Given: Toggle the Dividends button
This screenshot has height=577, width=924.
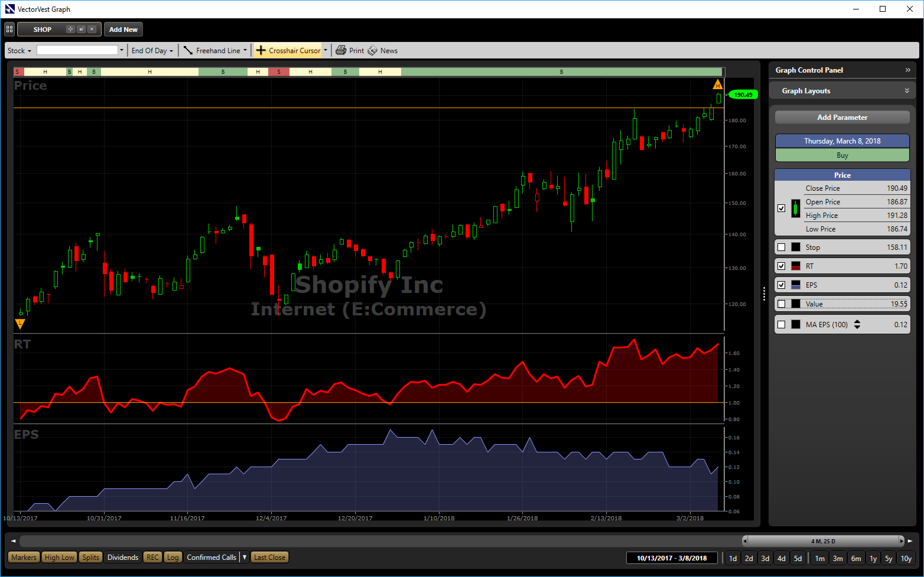Looking at the screenshot, I should 123,558.
